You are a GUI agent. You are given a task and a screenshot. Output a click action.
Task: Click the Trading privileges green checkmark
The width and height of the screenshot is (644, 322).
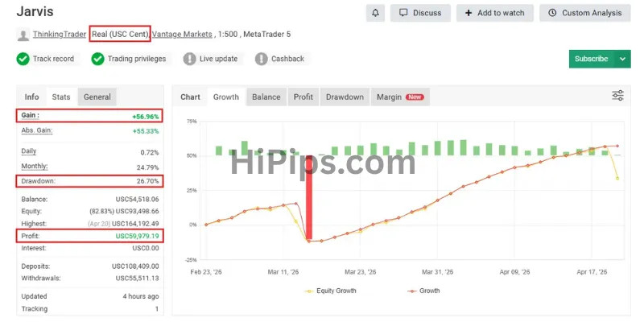pos(97,59)
